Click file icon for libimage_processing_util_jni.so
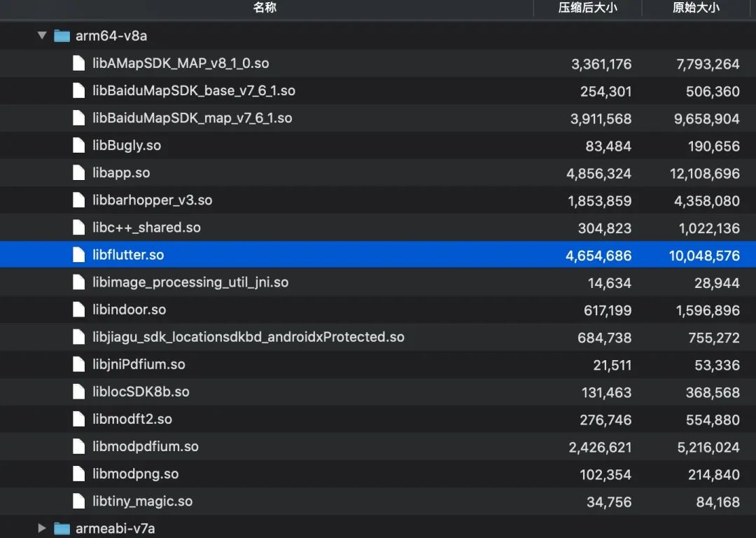Image resolution: width=756 pixels, height=538 pixels. click(x=78, y=282)
